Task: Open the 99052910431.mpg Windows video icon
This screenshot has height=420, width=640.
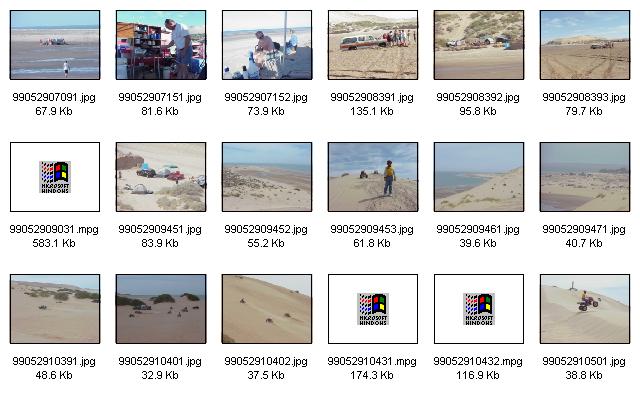Action: coord(373,309)
